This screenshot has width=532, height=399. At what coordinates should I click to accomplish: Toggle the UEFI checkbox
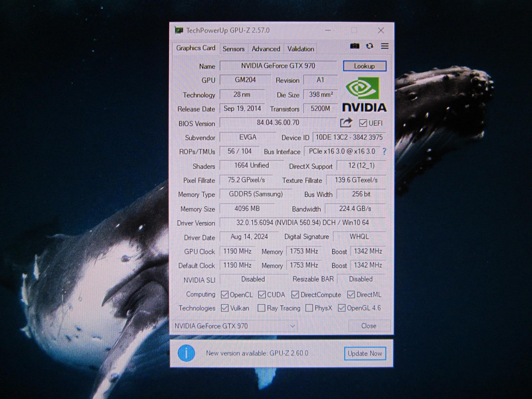pyautogui.click(x=363, y=123)
